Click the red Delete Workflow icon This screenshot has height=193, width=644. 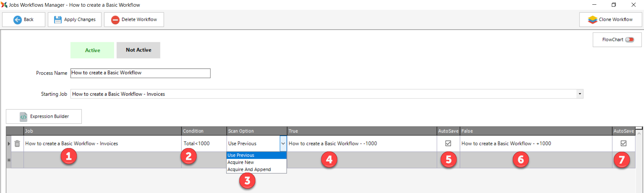click(115, 20)
